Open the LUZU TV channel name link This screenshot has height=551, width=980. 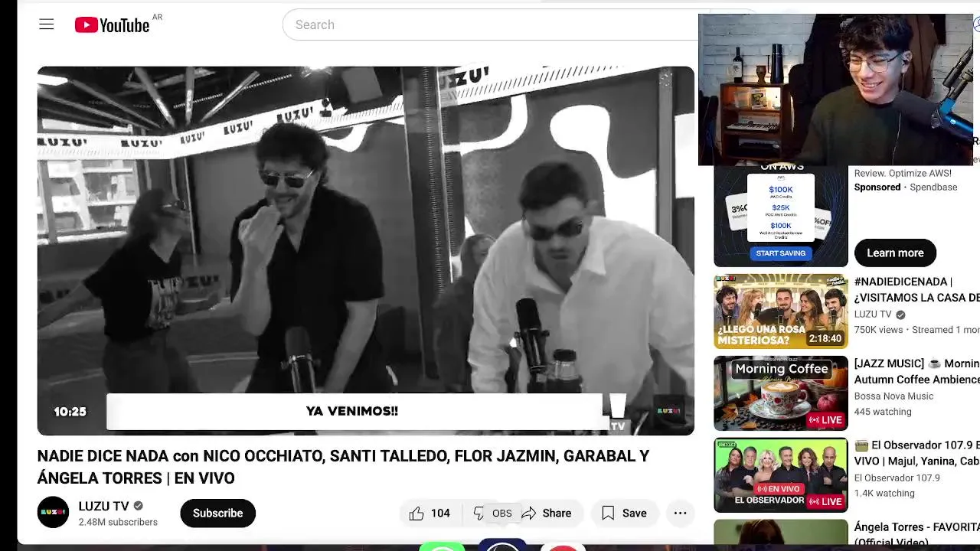point(103,506)
